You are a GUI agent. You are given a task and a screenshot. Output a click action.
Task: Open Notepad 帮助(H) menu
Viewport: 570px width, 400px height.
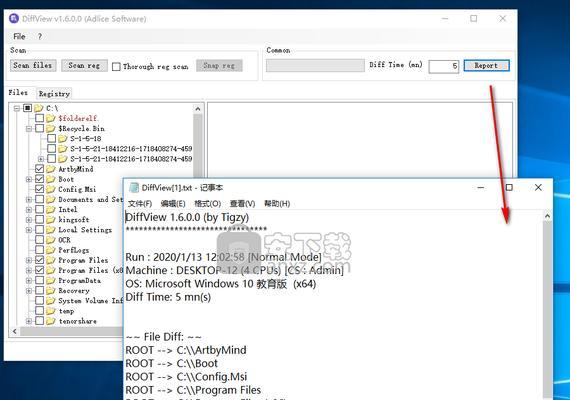[x=277, y=204]
